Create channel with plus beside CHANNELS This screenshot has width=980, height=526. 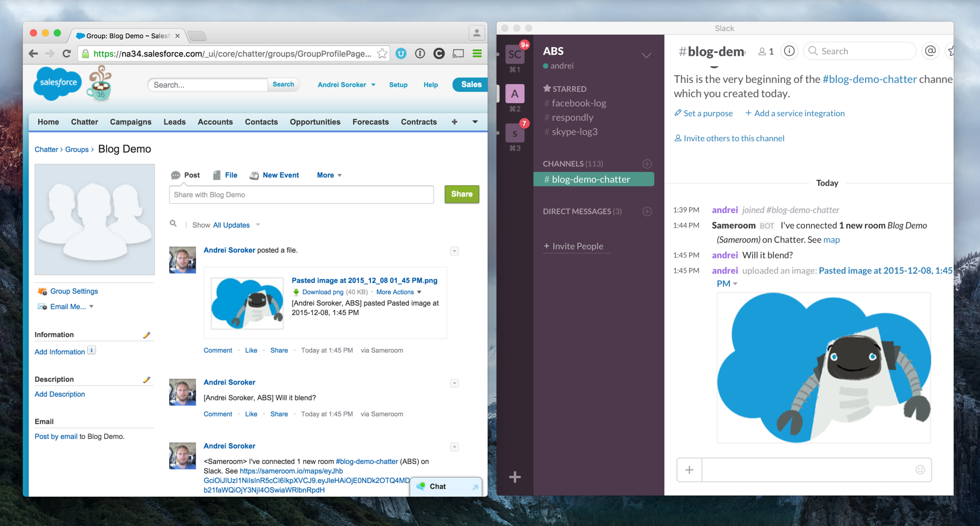647,164
